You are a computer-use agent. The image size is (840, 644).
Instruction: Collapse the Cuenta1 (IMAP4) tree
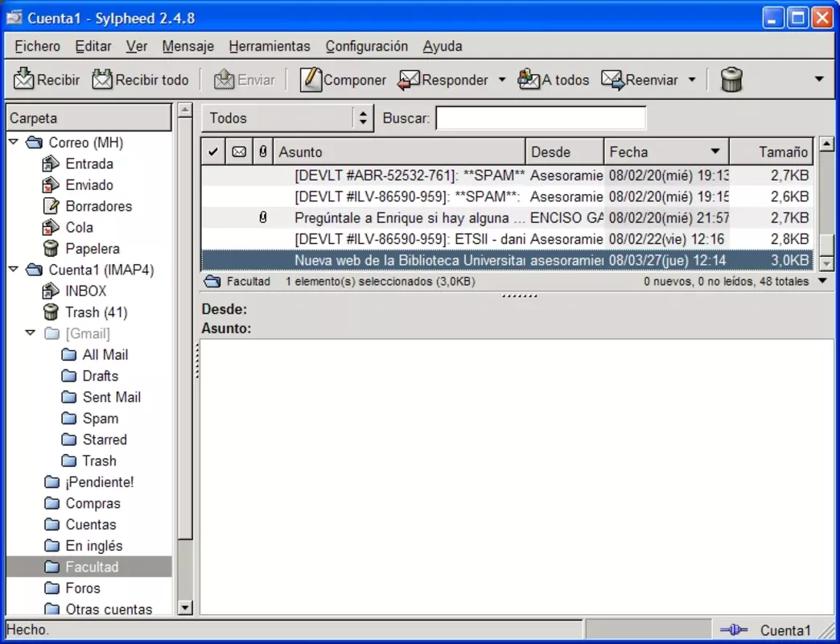[x=14, y=270]
